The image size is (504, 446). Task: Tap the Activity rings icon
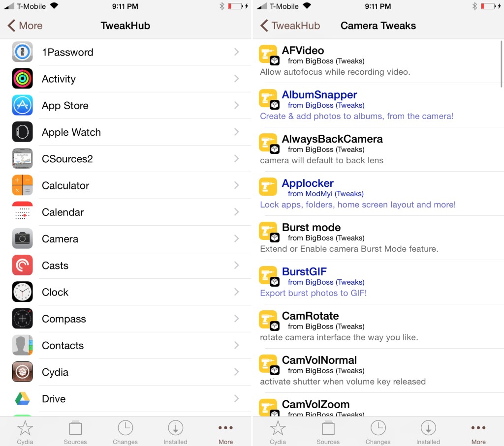pyautogui.click(x=22, y=78)
